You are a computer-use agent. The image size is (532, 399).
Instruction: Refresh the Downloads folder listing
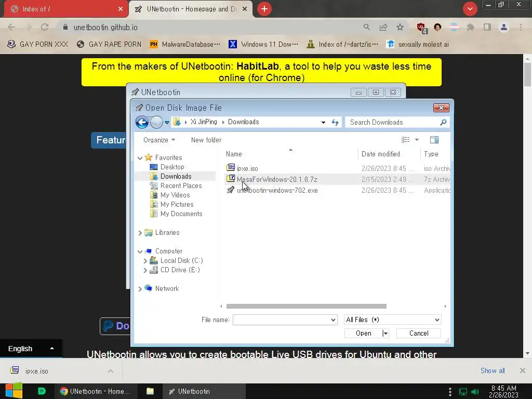[335, 123]
